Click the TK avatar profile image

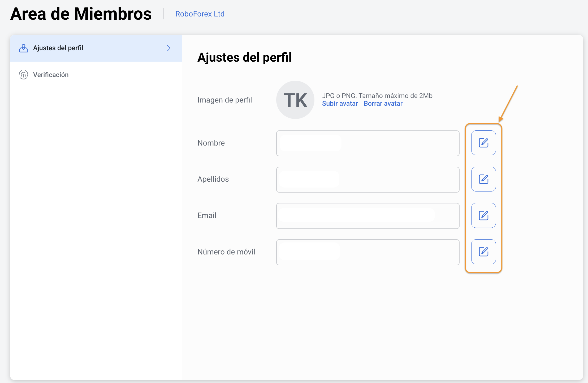pyautogui.click(x=295, y=100)
